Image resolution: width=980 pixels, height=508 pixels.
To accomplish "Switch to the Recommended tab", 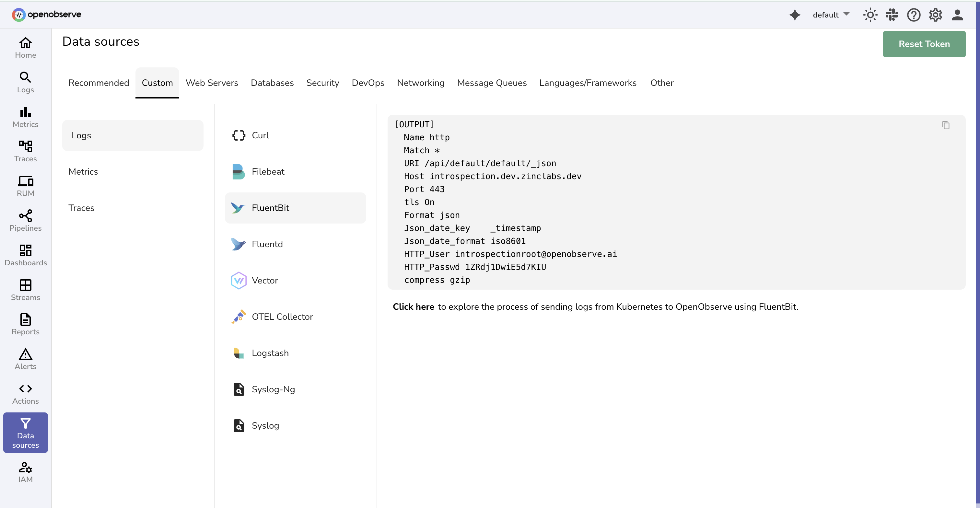I will pyautogui.click(x=99, y=83).
